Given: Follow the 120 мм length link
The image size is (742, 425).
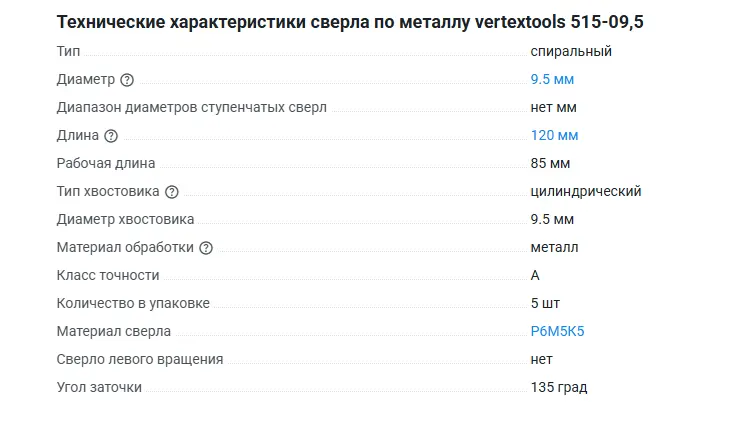Looking at the screenshot, I should click(554, 135).
